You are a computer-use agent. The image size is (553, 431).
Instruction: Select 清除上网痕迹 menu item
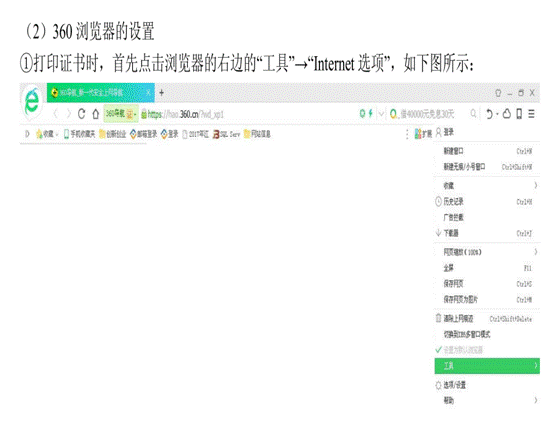tap(487, 318)
